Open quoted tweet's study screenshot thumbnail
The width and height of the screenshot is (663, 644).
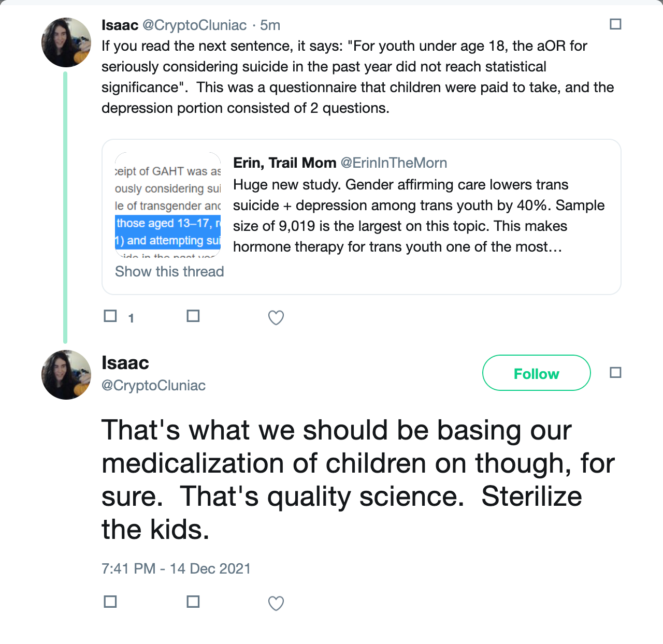click(168, 204)
